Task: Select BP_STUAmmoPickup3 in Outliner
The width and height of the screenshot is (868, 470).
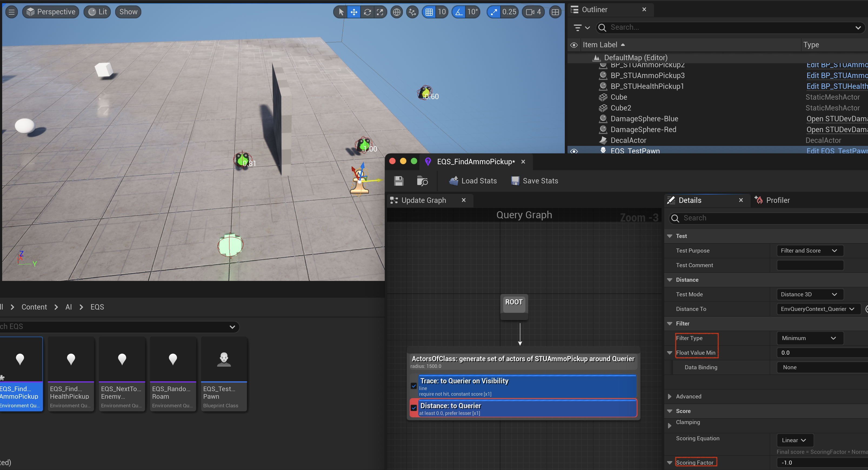Action: coord(647,75)
